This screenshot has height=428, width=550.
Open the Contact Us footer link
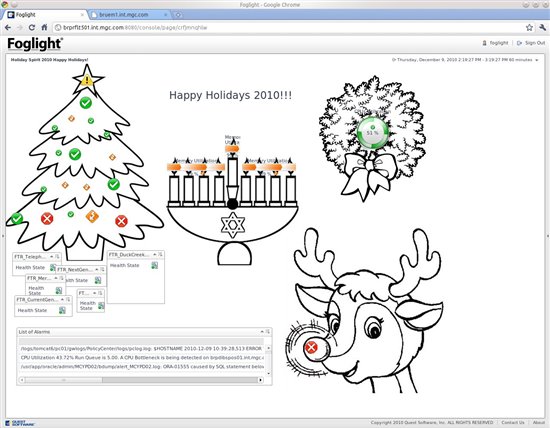pos(513,422)
